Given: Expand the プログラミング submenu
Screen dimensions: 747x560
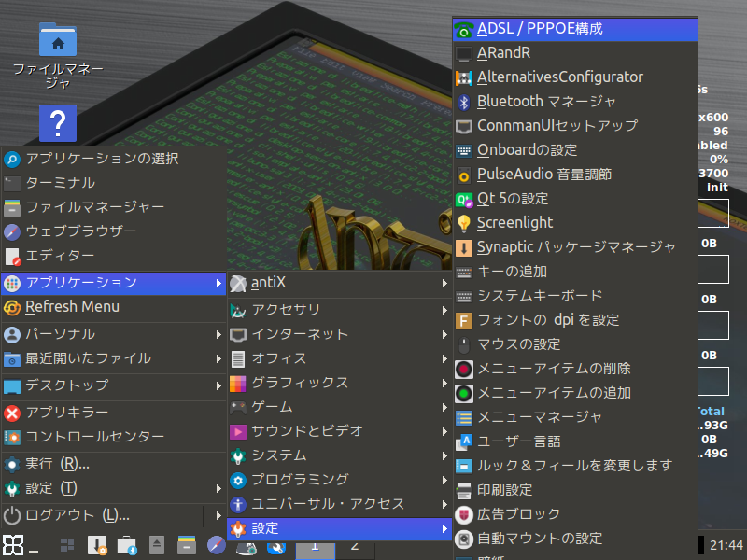Looking at the screenshot, I should pyautogui.click(x=340, y=480).
